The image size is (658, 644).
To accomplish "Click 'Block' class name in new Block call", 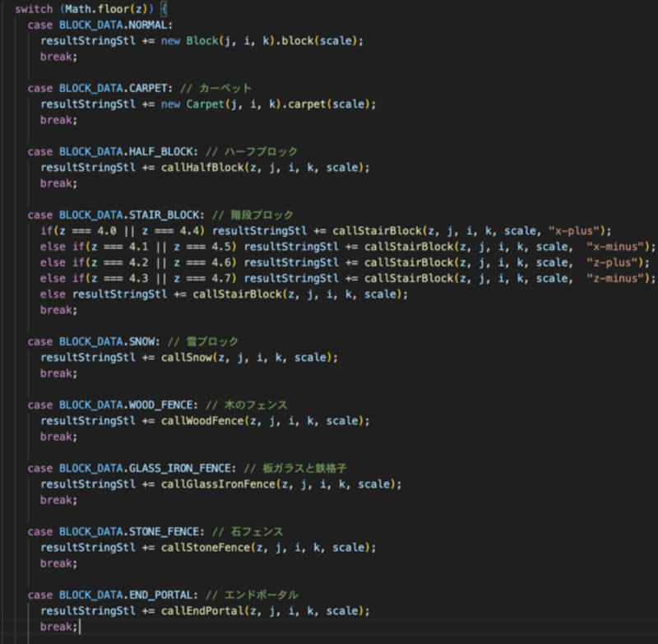I will (x=202, y=40).
